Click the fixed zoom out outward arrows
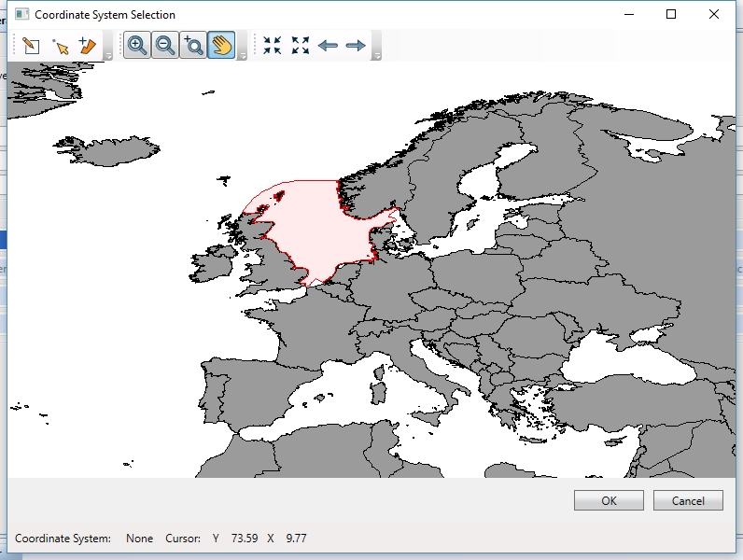Screen dimensions: 743x560 pos(301,46)
